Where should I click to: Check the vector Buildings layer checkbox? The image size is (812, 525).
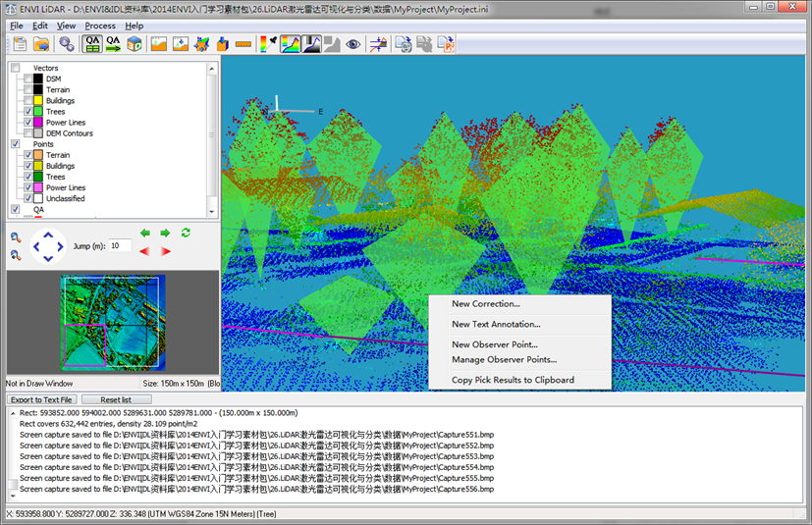tap(27, 100)
